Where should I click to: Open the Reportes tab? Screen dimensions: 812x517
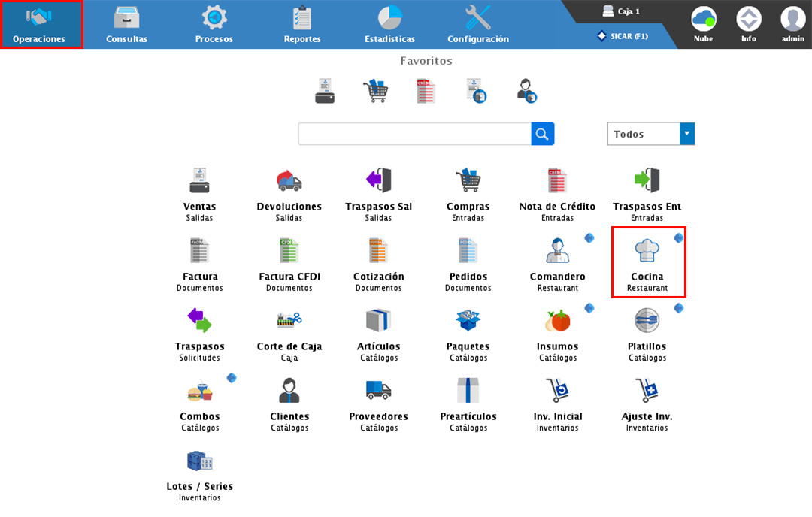click(x=302, y=24)
